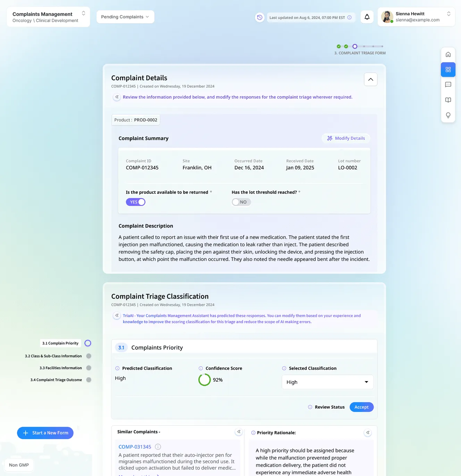Image resolution: width=461 pixels, height=476 pixels.
Task: Open the notifications bell
Action: (x=367, y=17)
